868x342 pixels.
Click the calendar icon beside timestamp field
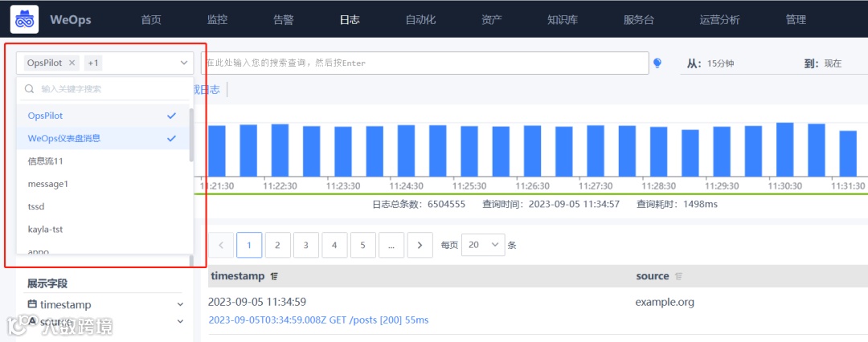pyautogui.click(x=32, y=303)
